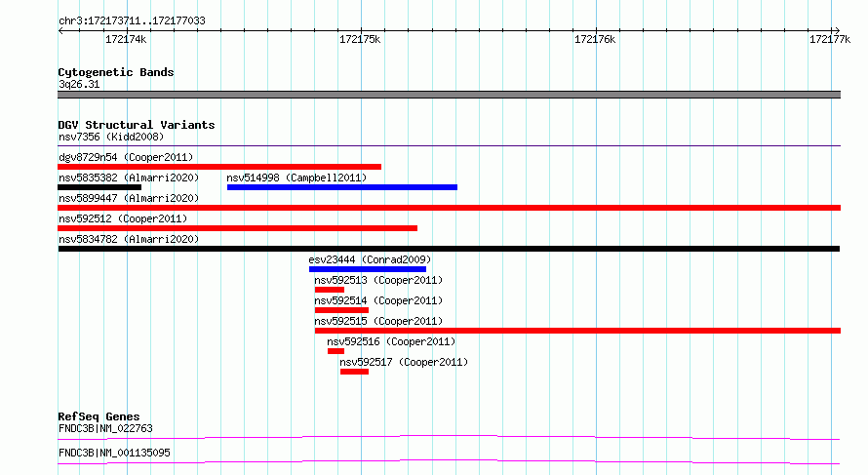
Task: Open nsv592514 (Cooper2011) label
Action: [x=378, y=300]
